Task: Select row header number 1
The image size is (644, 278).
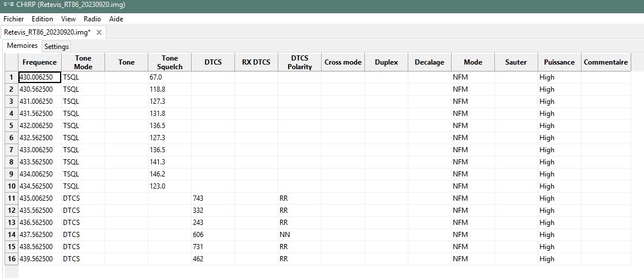Action: [12, 77]
